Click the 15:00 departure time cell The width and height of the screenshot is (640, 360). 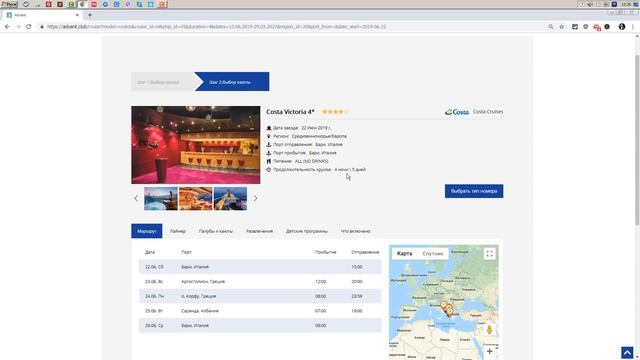click(x=357, y=267)
